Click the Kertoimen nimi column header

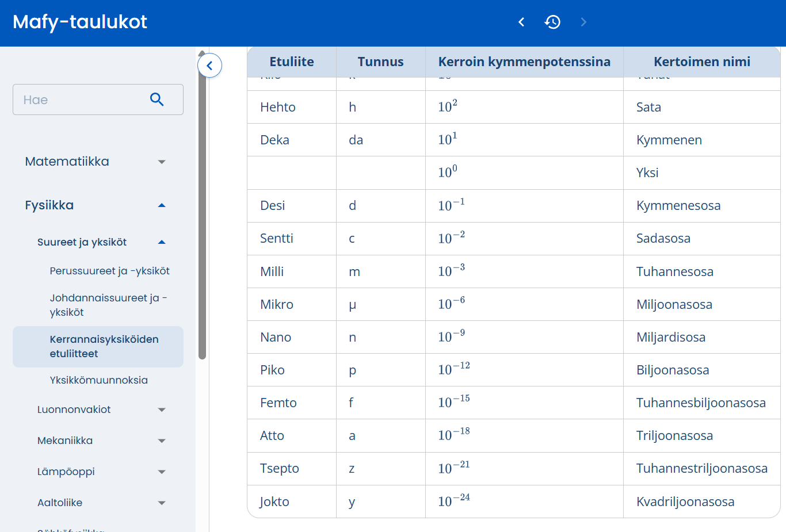click(702, 62)
